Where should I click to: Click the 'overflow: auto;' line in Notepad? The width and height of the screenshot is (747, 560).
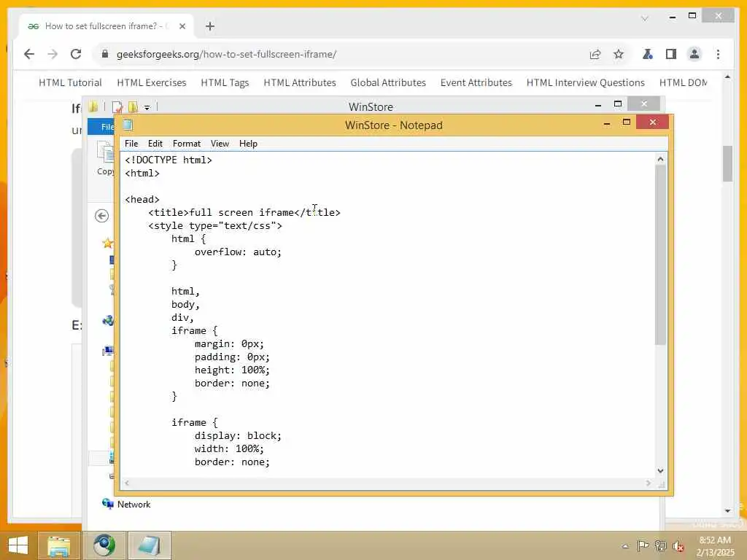click(238, 252)
